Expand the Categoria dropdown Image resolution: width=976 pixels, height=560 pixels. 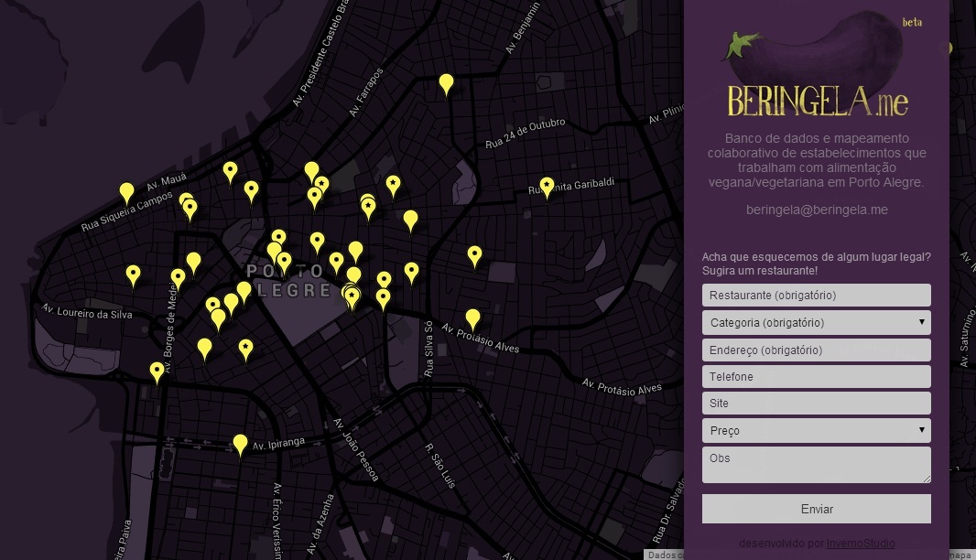click(x=816, y=322)
